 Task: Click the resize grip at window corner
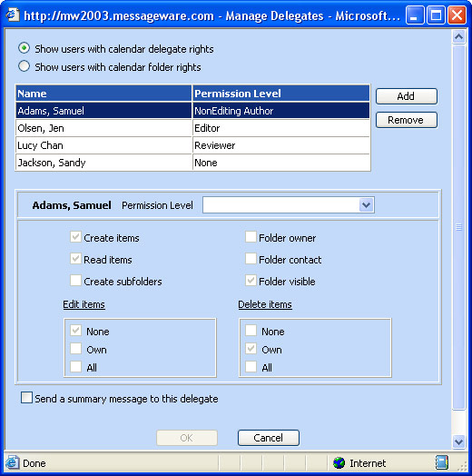463,466
